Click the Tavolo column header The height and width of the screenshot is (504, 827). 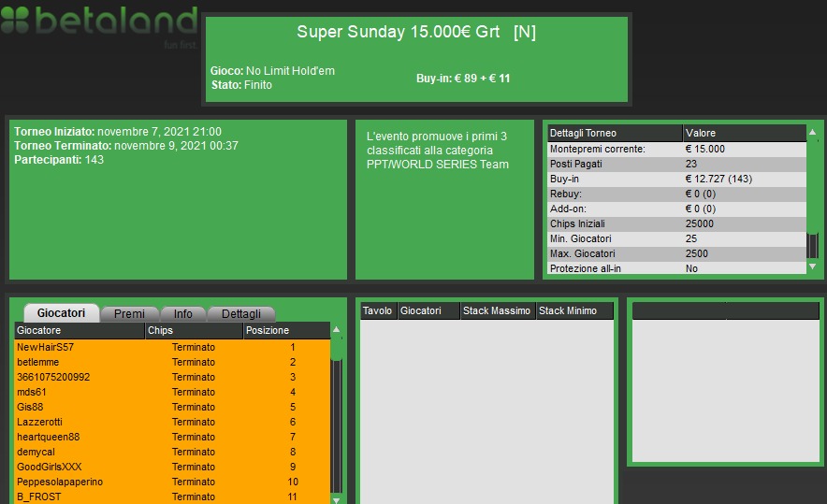[x=379, y=311]
